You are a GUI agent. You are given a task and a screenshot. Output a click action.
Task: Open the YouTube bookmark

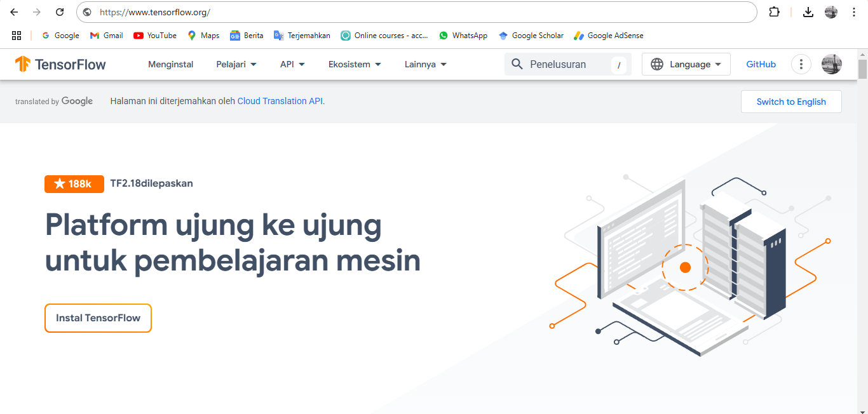click(155, 36)
